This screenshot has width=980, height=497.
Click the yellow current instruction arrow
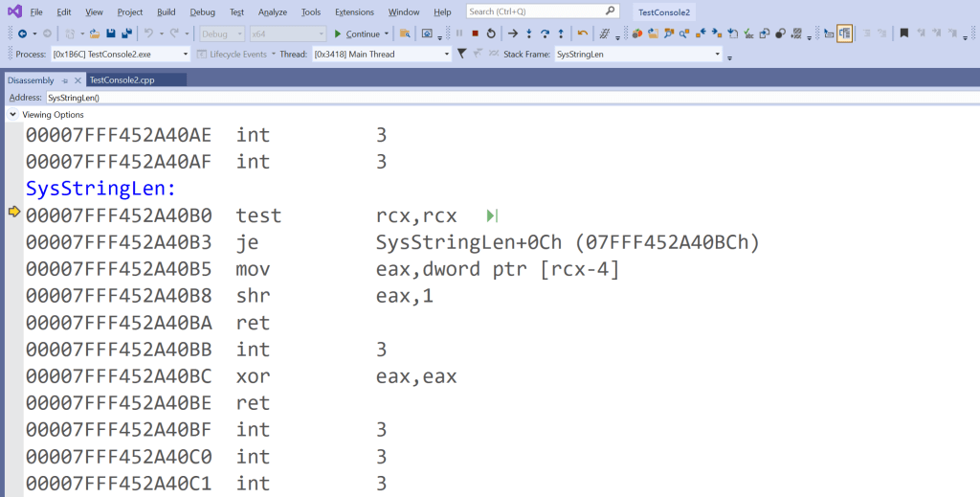[x=14, y=212]
